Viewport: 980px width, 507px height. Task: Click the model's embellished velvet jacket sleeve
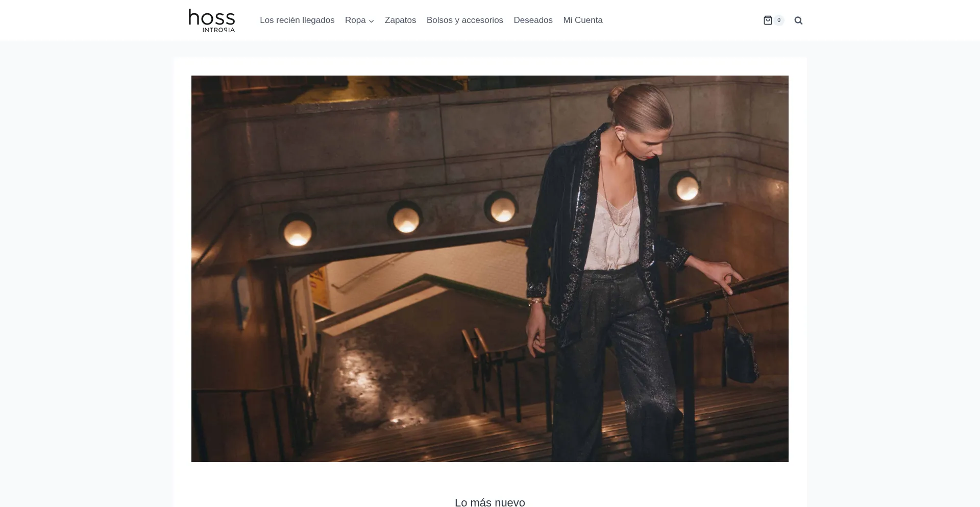pos(538,245)
